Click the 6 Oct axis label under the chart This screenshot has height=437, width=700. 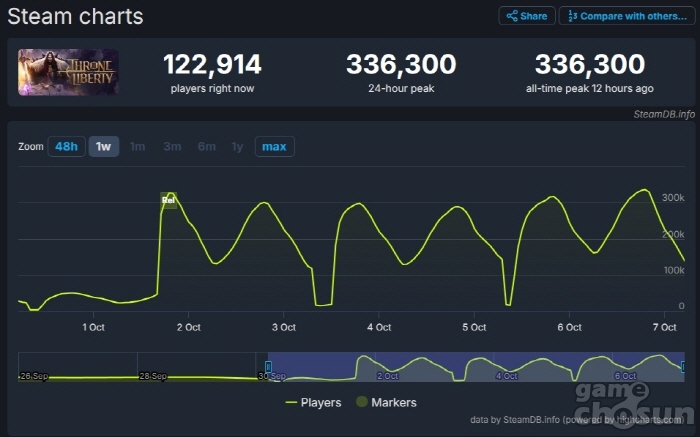570,327
